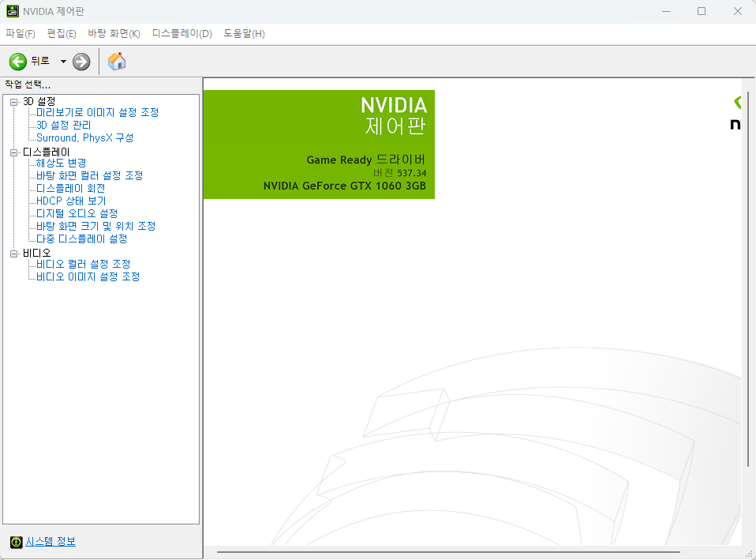Select 다중 디스플레이 설정 task
Viewport: 756px width, 560px height.
point(82,239)
